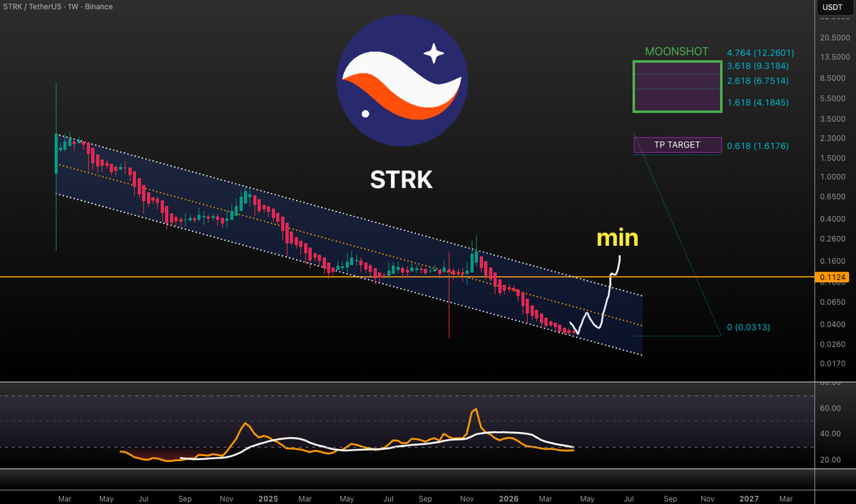Screen dimensions: 856x504
Task: Click Fibonacci level 1.618 (4.1845)
Action: [x=759, y=103]
